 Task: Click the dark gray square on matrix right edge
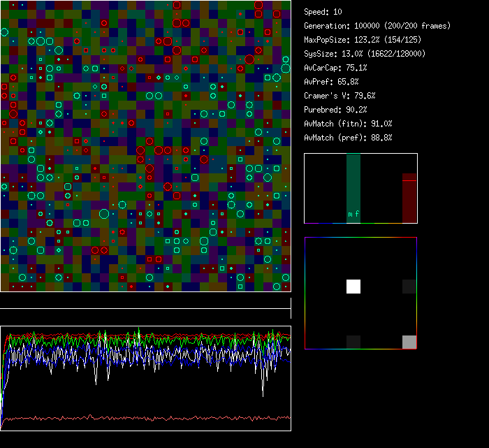pyautogui.click(x=409, y=286)
